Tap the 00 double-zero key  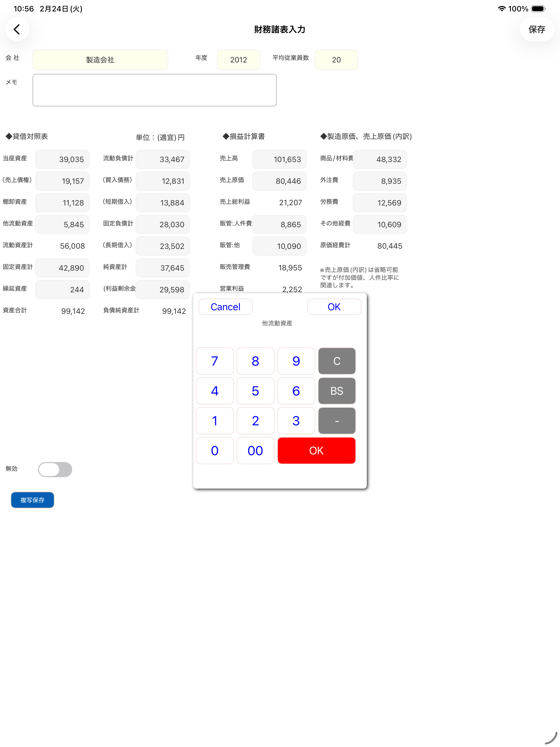tap(256, 451)
